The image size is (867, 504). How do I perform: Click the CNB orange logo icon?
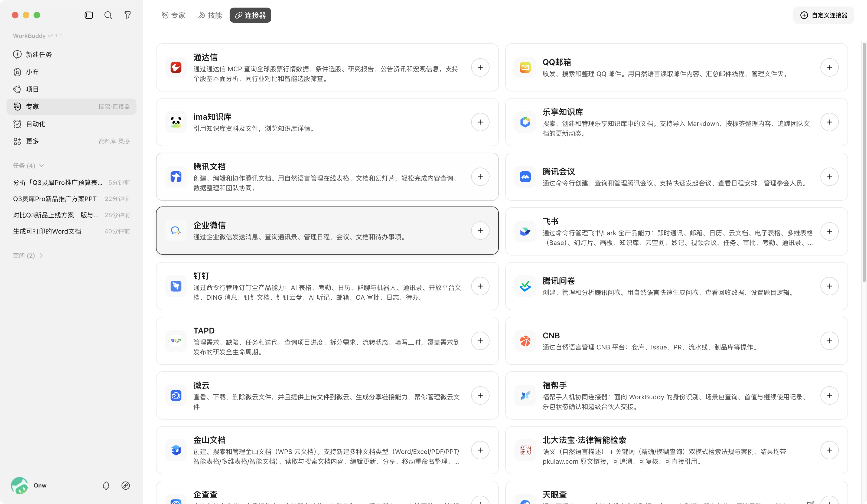coord(525,341)
